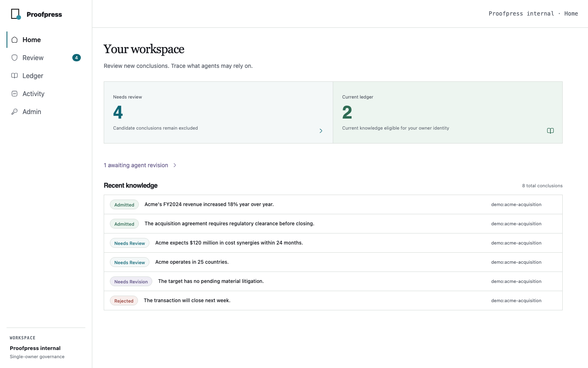Go to the Ledger section

coord(46,76)
